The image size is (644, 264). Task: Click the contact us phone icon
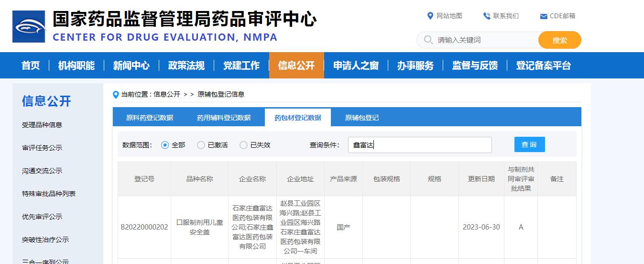(487, 16)
